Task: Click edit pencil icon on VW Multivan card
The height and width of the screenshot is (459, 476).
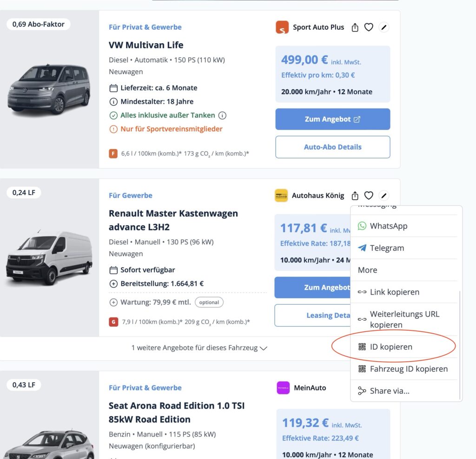Action: coord(383,27)
